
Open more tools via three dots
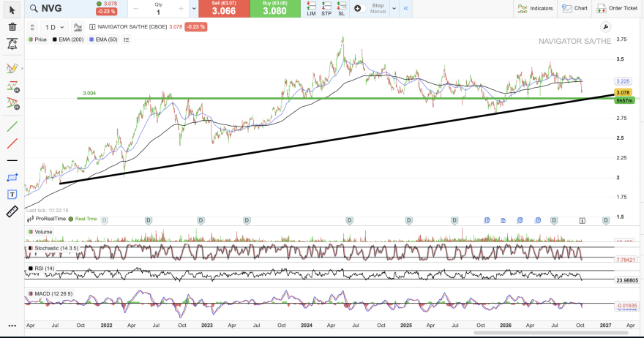coord(12,326)
